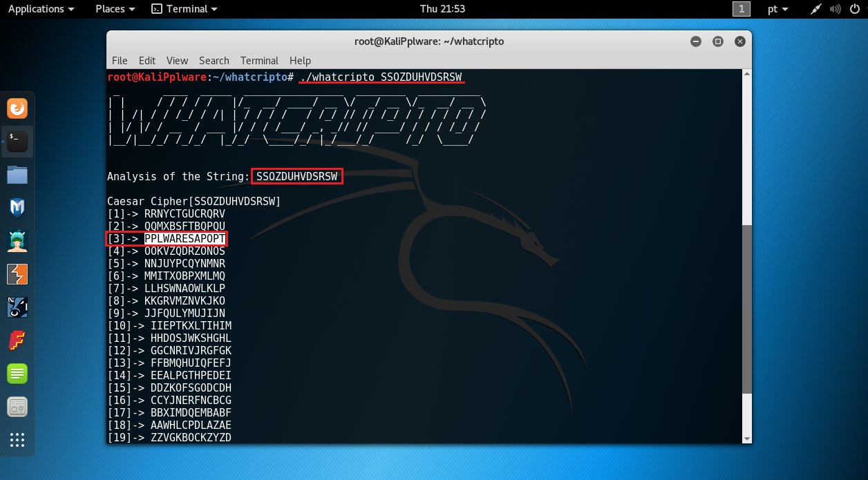Expand the Places menu

(x=115, y=9)
